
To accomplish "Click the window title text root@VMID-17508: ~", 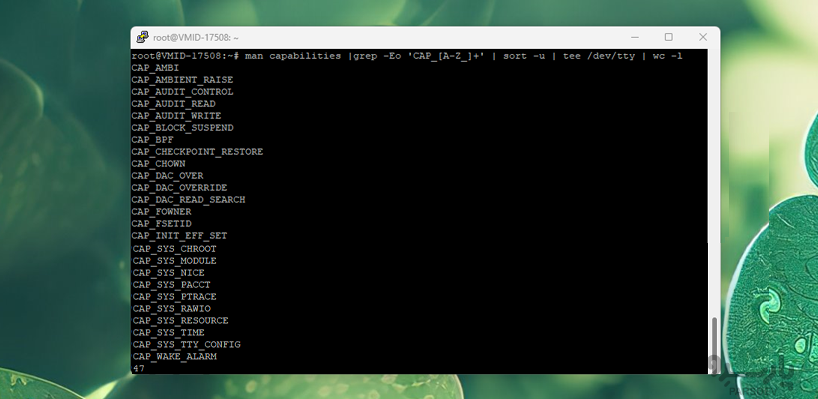I will tap(196, 38).
